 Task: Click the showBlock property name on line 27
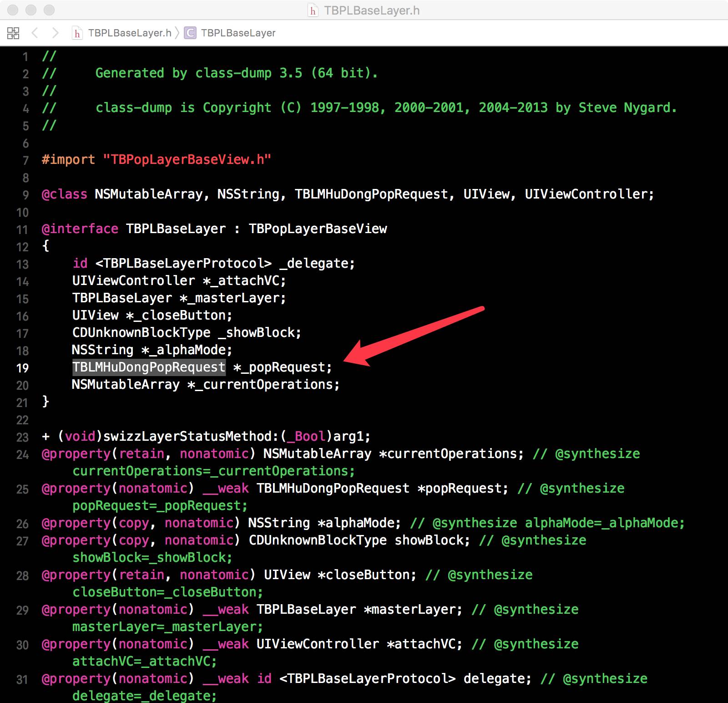coord(429,540)
